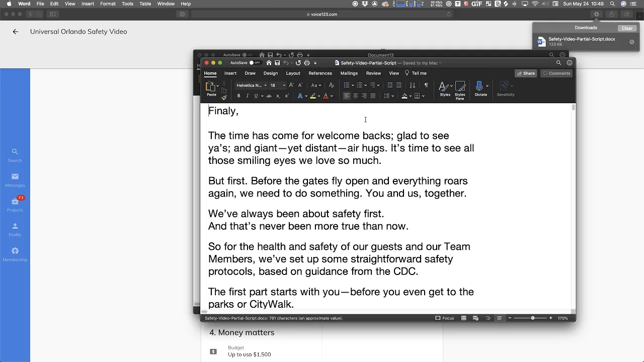The height and width of the screenshot is (362, 644).
Task: Select Align Left paragraph alignment
Action: (x=347, y=96)
